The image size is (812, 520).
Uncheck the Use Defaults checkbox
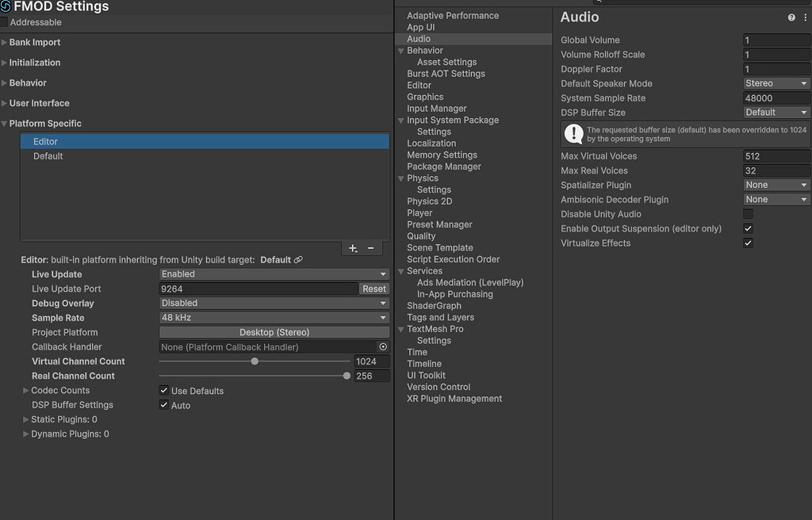[x=164, y=390]
